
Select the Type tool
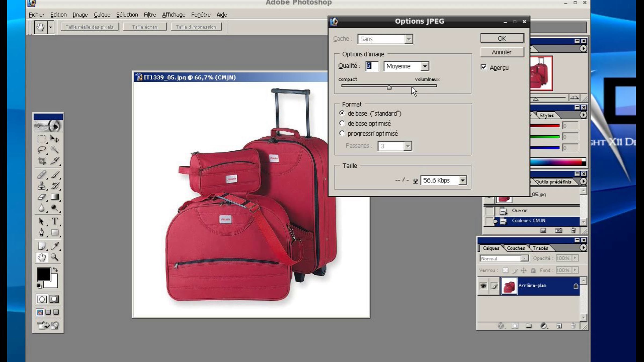point(55,221)
